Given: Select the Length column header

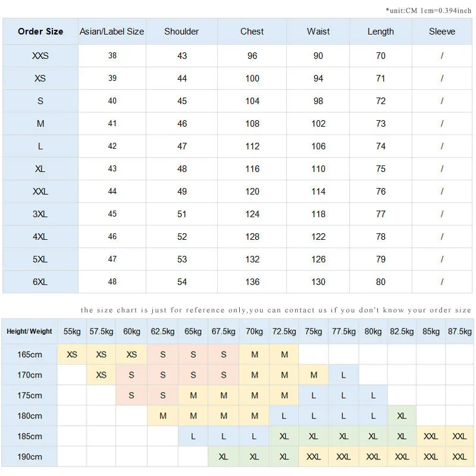Looking at the screenshot, I should [x=381, y=32].
